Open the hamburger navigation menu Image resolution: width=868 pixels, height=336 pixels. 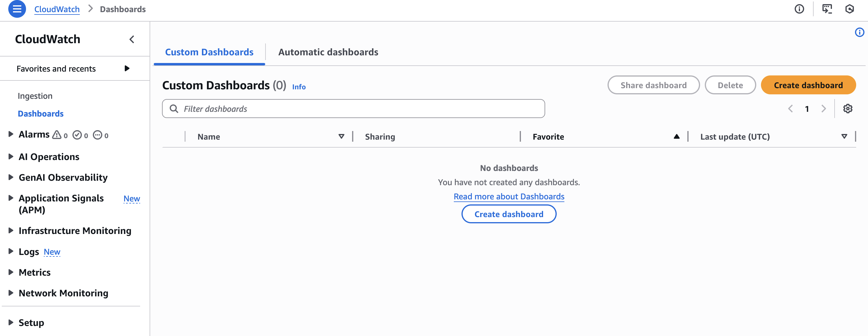17,9
